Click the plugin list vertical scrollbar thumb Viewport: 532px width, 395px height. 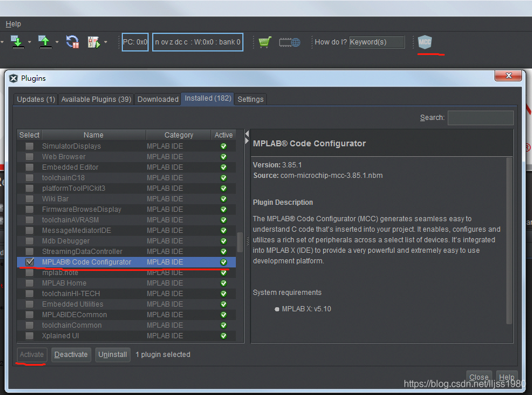(240, 242)
